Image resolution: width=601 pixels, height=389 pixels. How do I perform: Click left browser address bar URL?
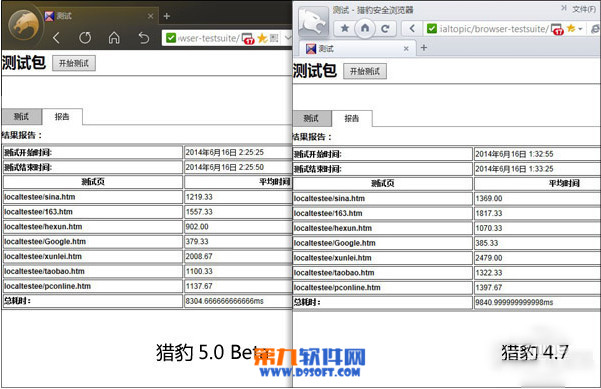click(209, 38)
